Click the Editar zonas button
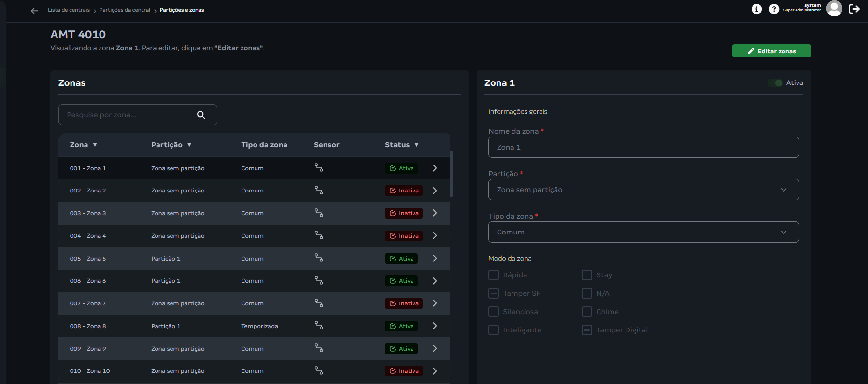The image size is (868, 384). coord(771,51)
